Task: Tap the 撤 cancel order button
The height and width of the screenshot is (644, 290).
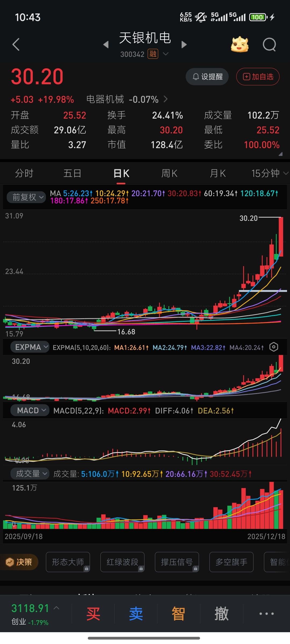Action: tap(222, 614)
